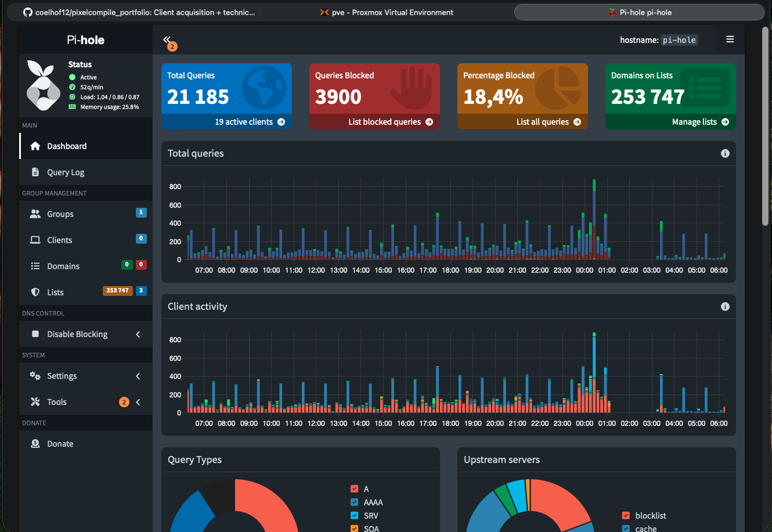The height and width of the screenshot is (532, 772).
Task: Click the Query Log document icon
Action: 35,172
